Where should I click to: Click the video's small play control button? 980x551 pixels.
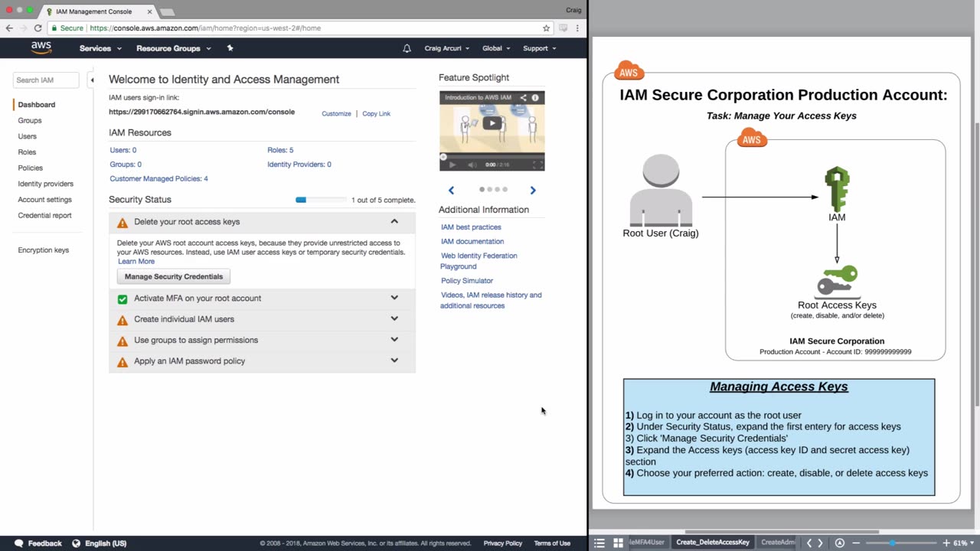pos(452,165)
